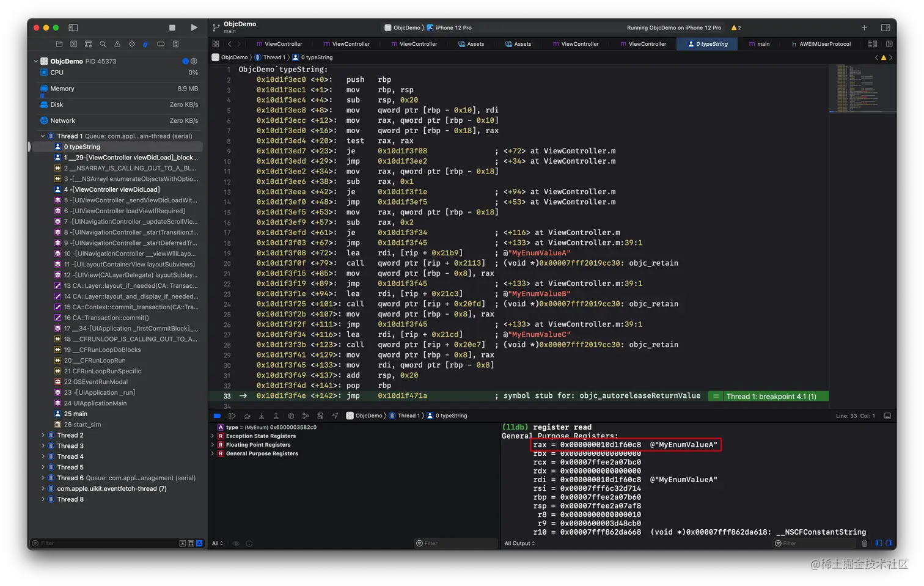Open the All Output dropdown
This screenshot has width=924, height=586.
tap(519, 543)
